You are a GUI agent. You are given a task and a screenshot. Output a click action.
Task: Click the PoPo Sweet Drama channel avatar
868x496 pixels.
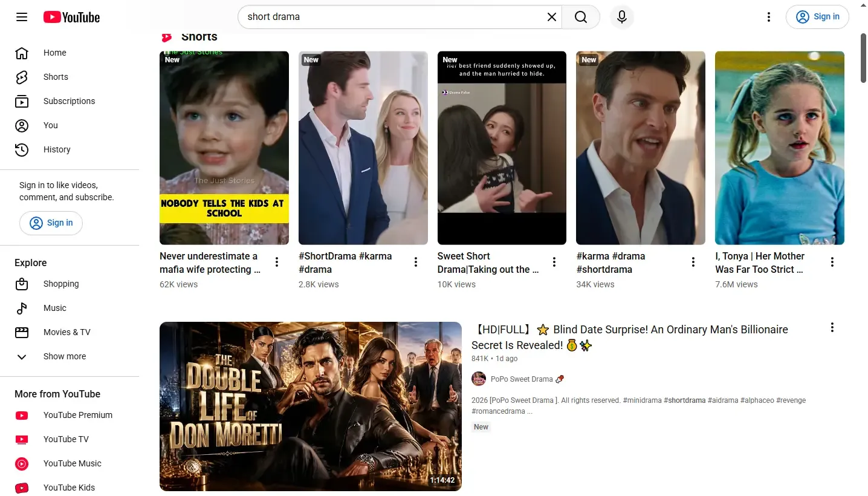pos(479,379)
